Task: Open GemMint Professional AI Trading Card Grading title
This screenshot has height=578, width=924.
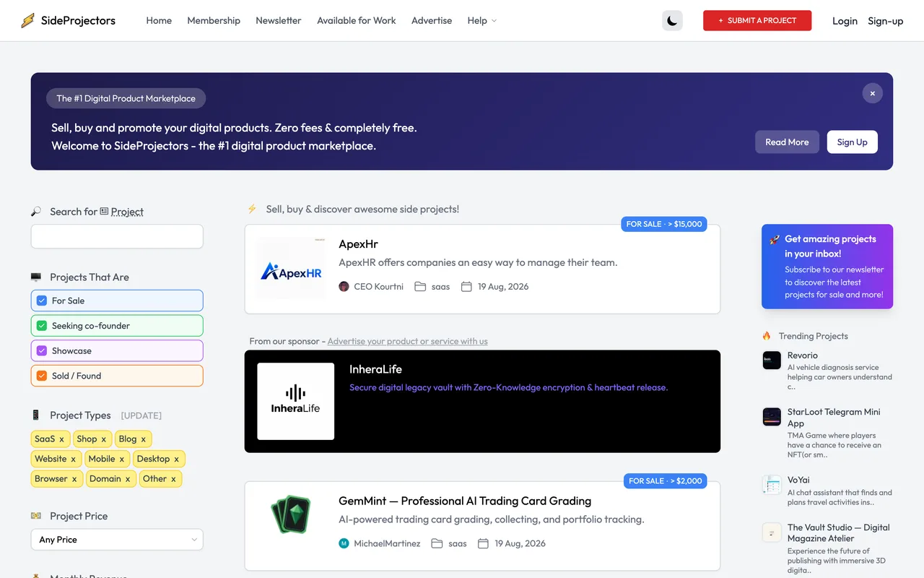Action: tap(465, 501)
